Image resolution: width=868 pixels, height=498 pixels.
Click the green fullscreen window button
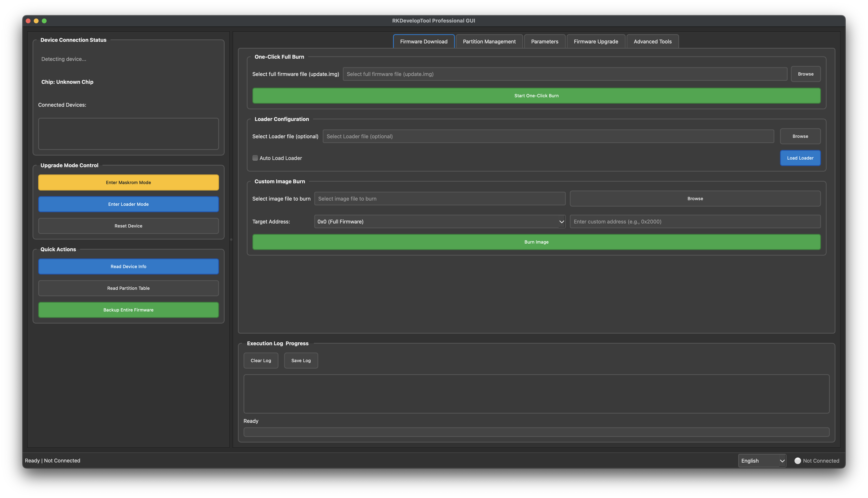pyautogui.click(x=44, y=21)
